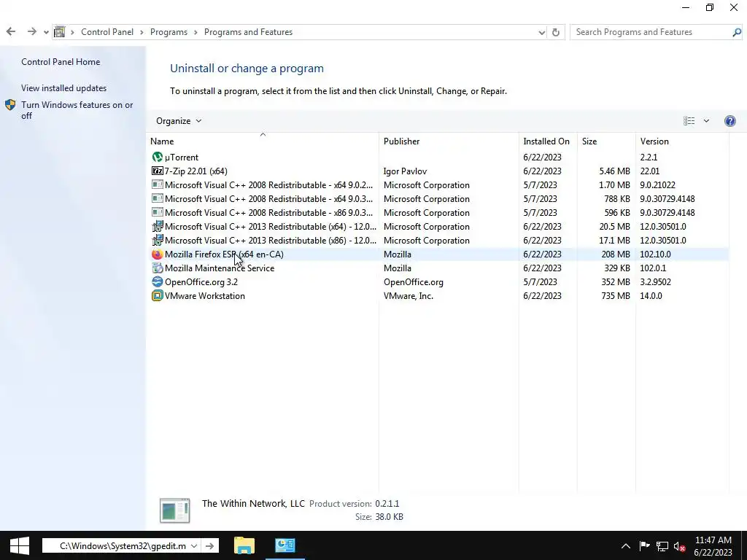747x560 pixels.
Task: Open the Windows Start button
Action: pyautogui.click(x=20, y=545)
